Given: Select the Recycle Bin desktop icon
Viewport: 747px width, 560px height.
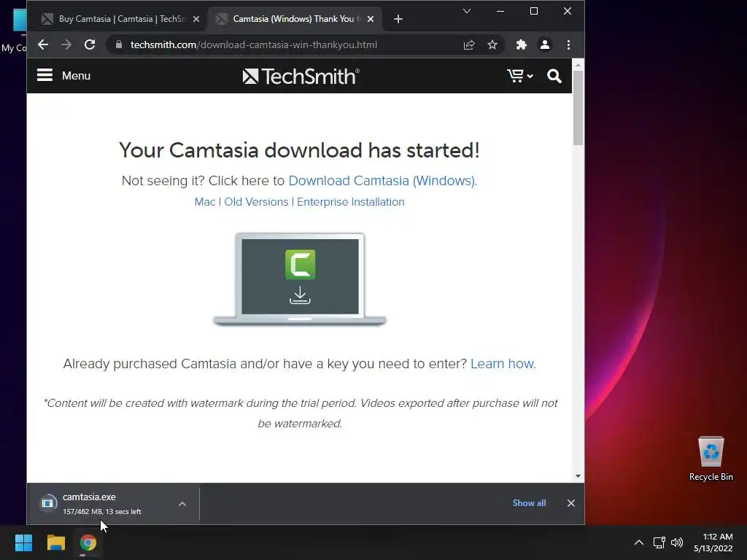Looking at the screenshot, I should (x=711, y=458).
